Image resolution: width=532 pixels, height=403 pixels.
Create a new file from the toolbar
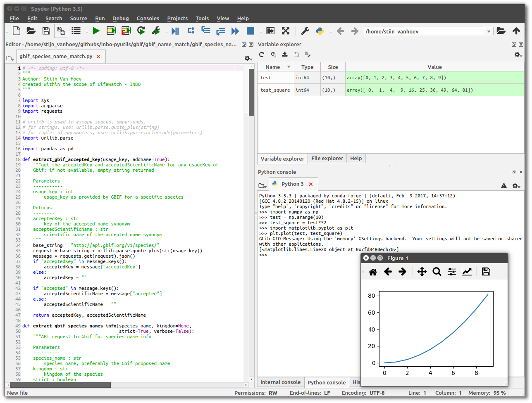coord(17,31)
